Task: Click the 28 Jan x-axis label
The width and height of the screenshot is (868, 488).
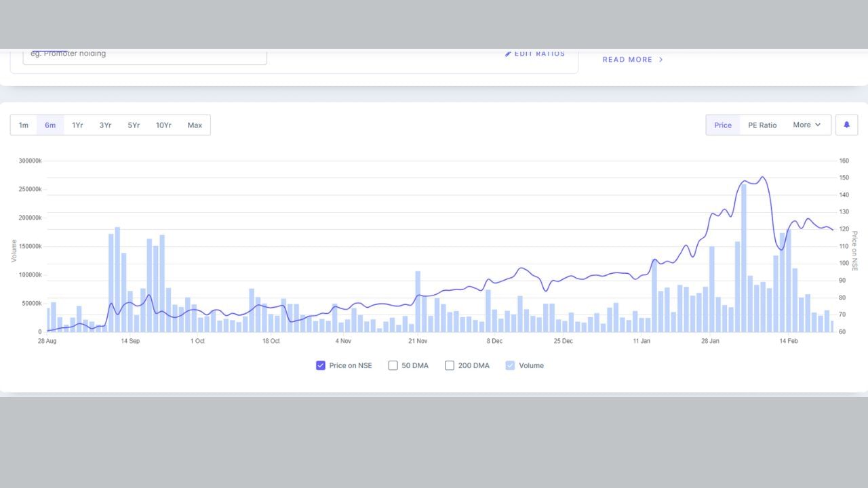Action: pyautogui.click(x=710, y=341)
